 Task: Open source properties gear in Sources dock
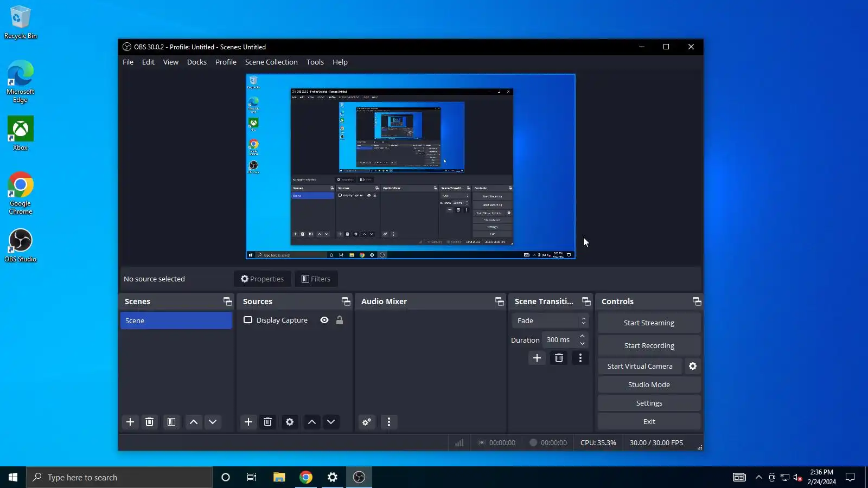pyautogui.click(x=290, y=422)
